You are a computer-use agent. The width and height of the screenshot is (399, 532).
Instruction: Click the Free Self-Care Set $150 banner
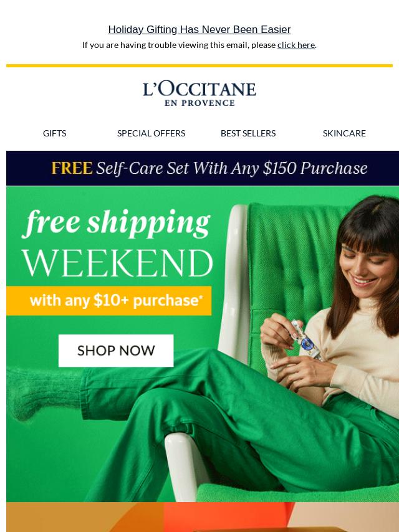(203, 168)
